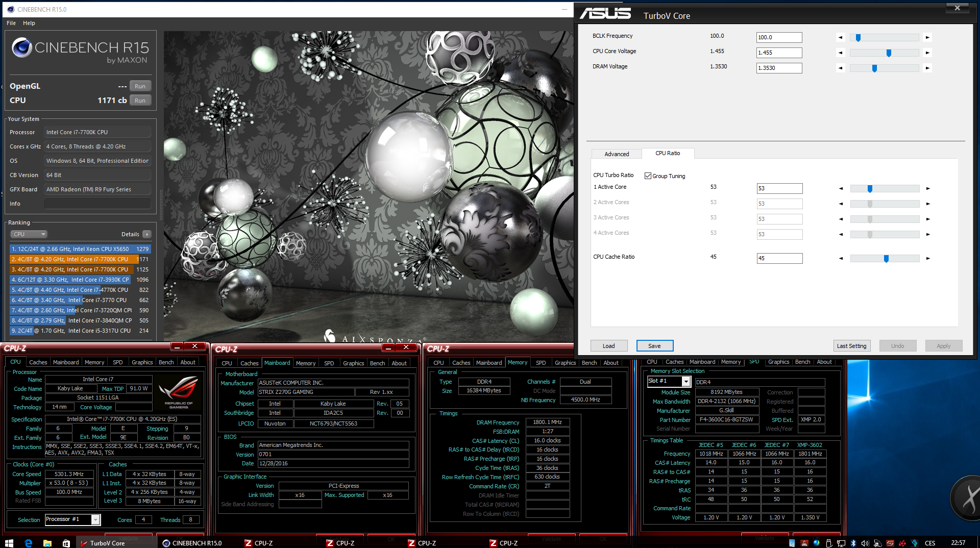Select ranking row Intel Core i5-3317U

coord(80,331)
